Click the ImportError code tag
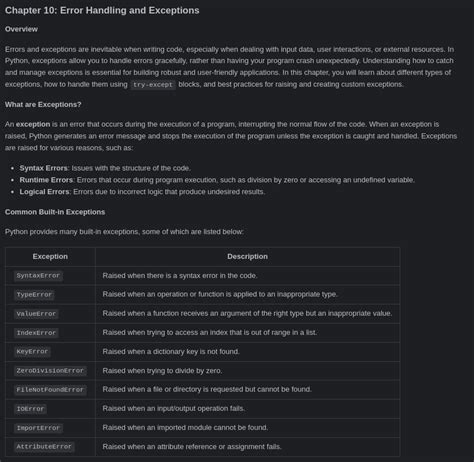 point(38,428)
